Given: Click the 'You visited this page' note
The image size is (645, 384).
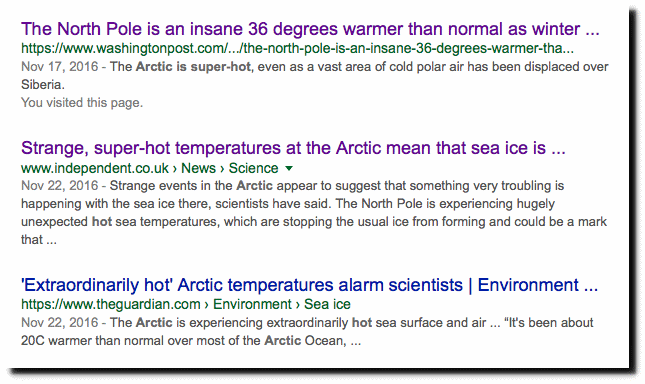Looking at the screenshot, I should [x=82, y=103].
